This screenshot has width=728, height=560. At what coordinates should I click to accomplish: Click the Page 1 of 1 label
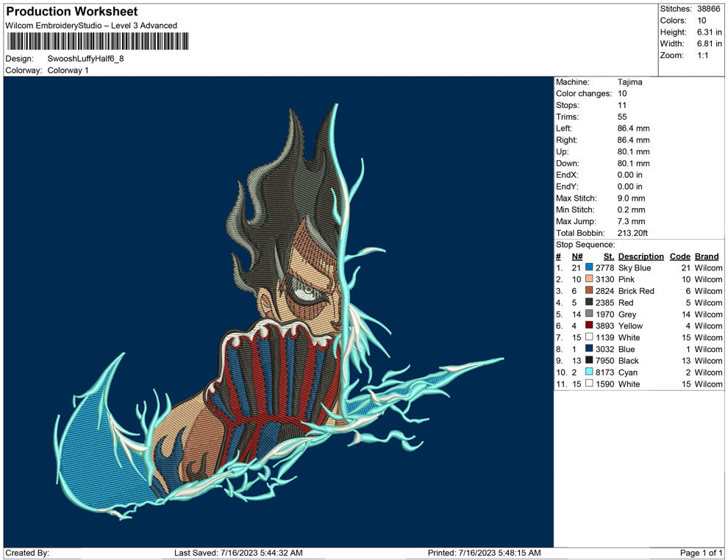point(702,553)
